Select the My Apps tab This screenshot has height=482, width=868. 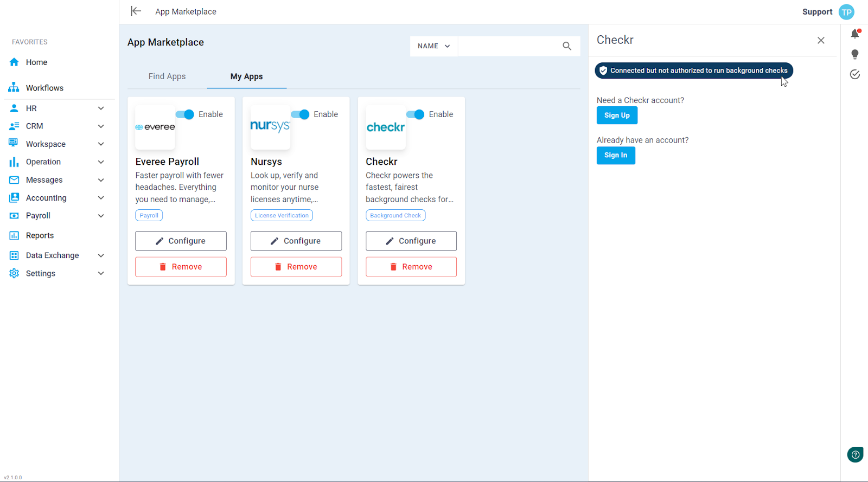[247, 76]
